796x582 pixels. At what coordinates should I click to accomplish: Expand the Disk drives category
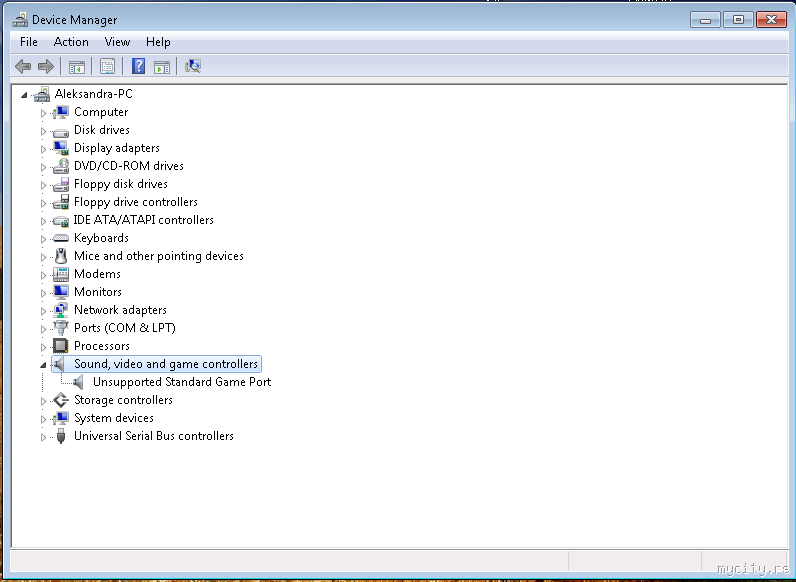click(x=43, y=131)
